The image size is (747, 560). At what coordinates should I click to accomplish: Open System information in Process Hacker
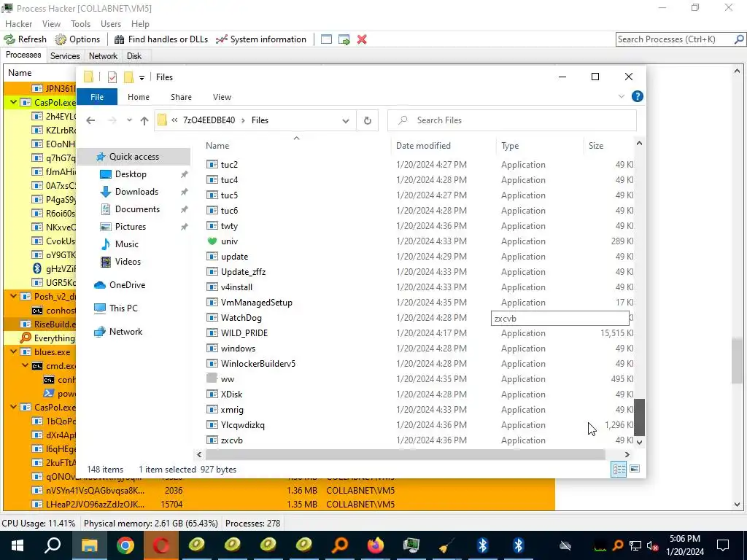(261, 39)
